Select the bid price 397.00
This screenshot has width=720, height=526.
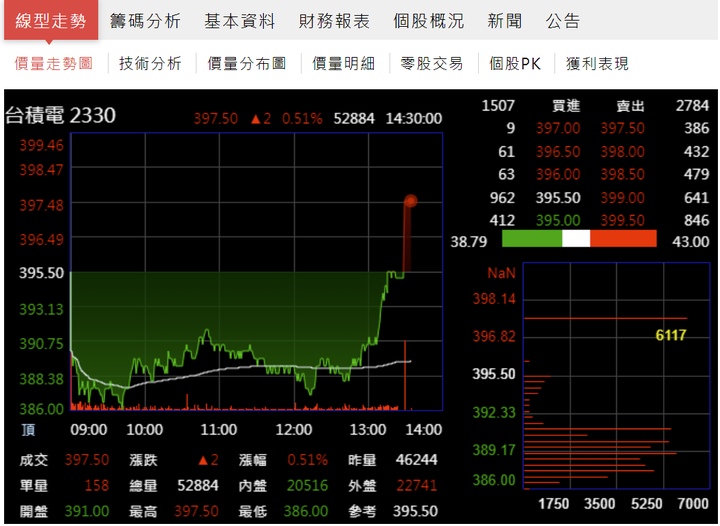pyautogui.click(x=558, y=128)
